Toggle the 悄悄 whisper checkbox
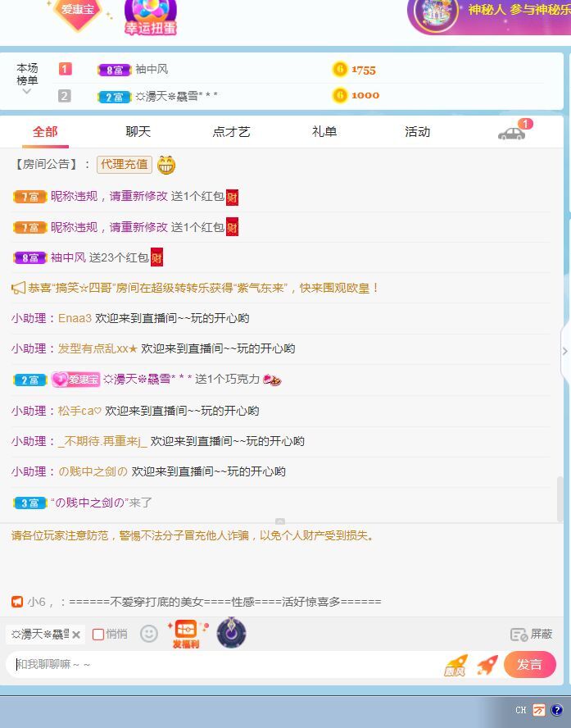This screenshot has height=728, width=571. click(97, 635)
